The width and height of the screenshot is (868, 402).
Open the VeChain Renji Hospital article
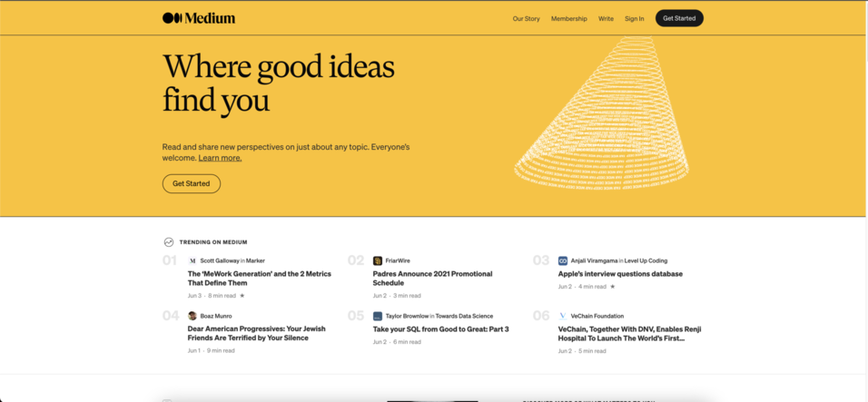pyautogui.click(x=629, y=333)
